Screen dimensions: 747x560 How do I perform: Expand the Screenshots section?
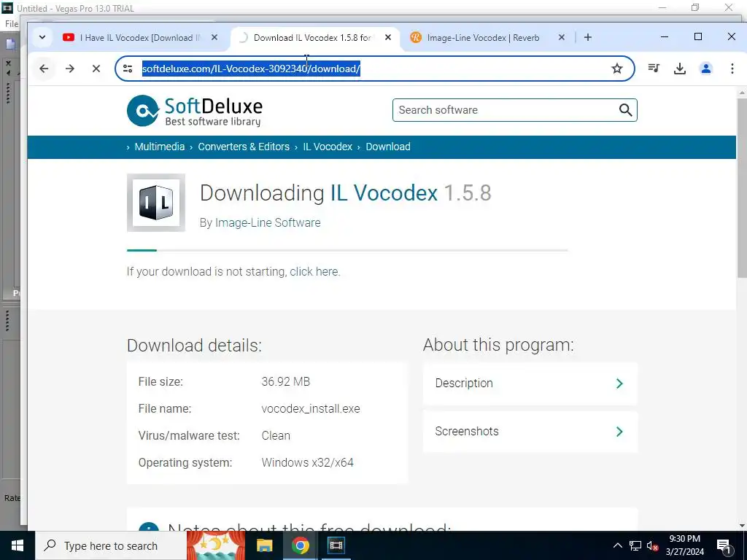[530, 432]
